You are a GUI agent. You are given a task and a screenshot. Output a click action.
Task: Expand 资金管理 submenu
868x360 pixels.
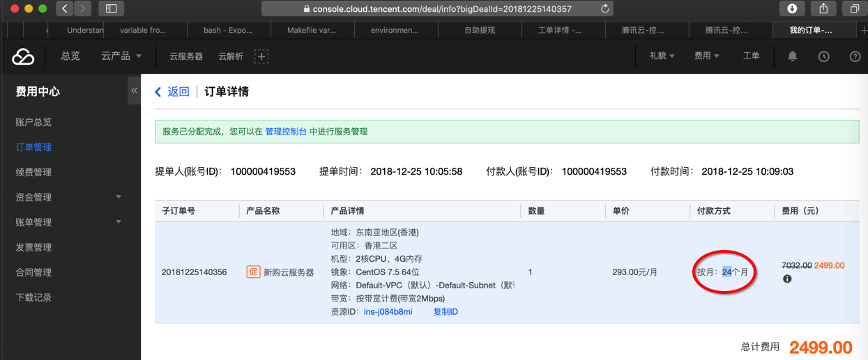118,197
